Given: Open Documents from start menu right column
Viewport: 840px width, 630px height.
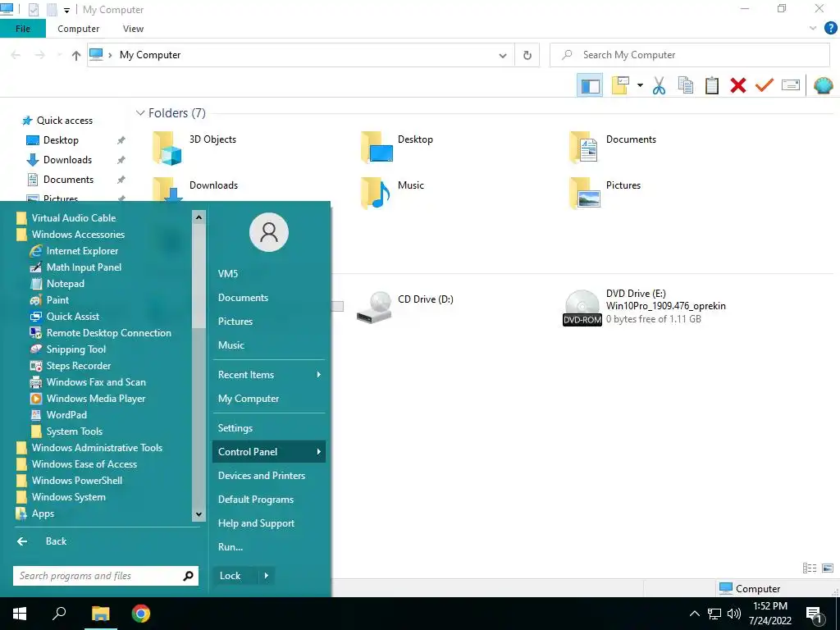Looking at the screenshot, I should pos(243,298).
